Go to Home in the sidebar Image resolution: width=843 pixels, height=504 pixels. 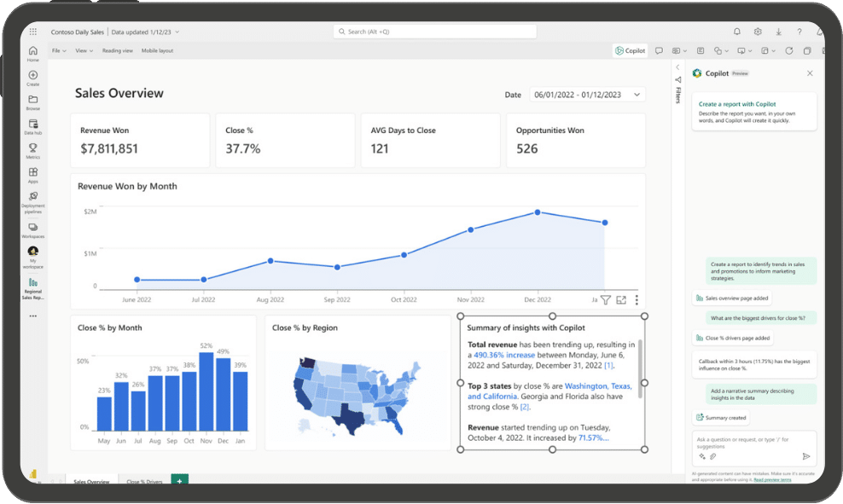pos(32,53)
